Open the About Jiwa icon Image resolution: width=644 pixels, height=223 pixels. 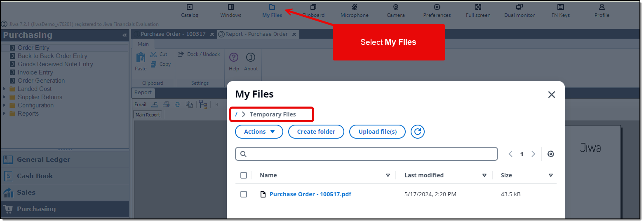251,57
